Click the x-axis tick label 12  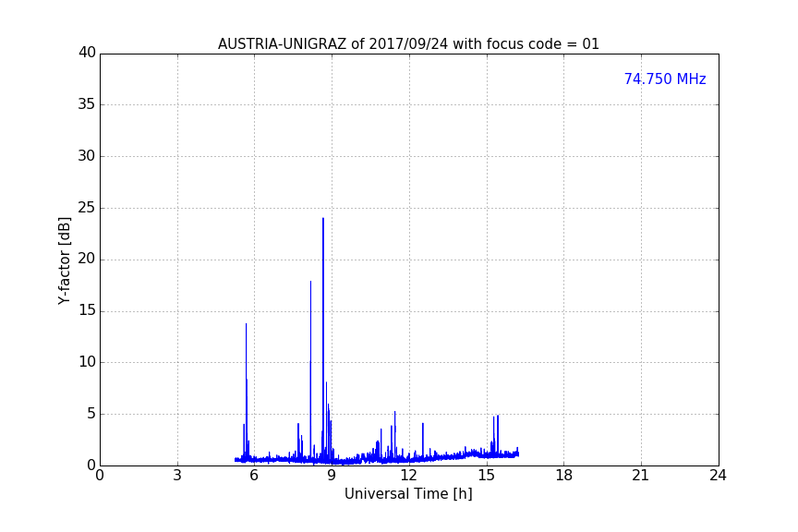coord(408,476)
